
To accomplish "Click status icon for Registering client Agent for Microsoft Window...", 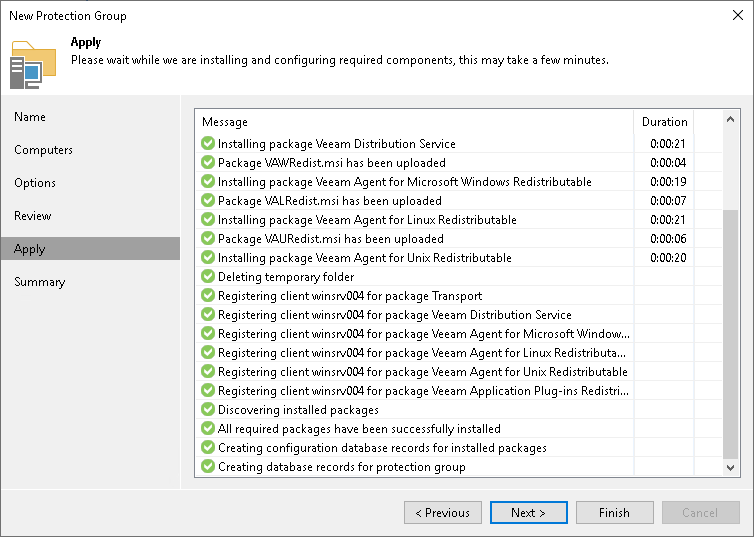I will [x=208, y=333].
